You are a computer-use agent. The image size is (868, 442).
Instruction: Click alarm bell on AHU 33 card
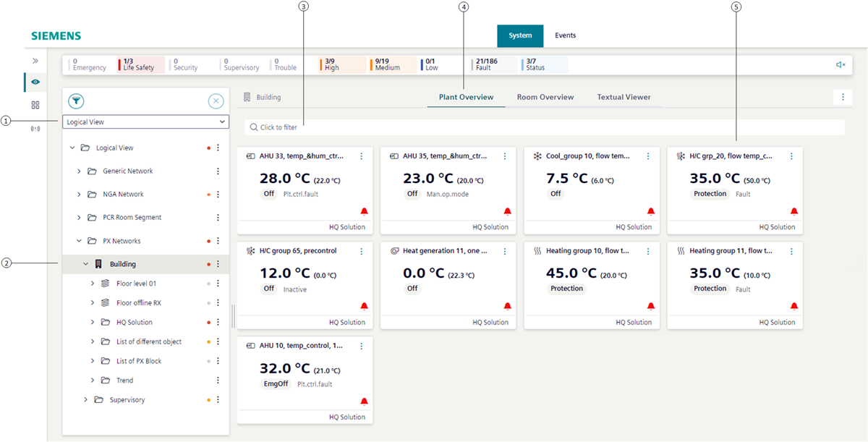click(x=364, y=211)
